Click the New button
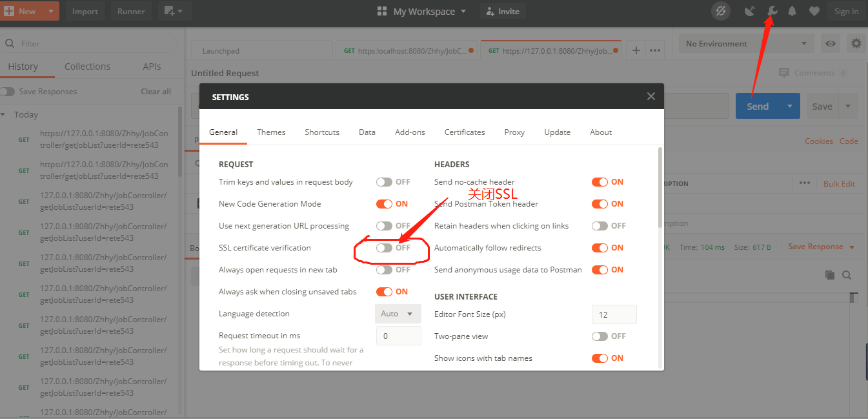 pos(21,11)
